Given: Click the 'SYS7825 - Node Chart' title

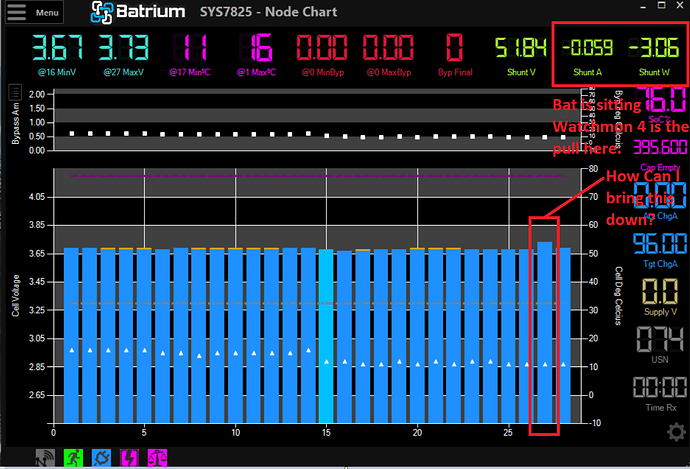Looking at the screenshot, I should tap(268, 12).
